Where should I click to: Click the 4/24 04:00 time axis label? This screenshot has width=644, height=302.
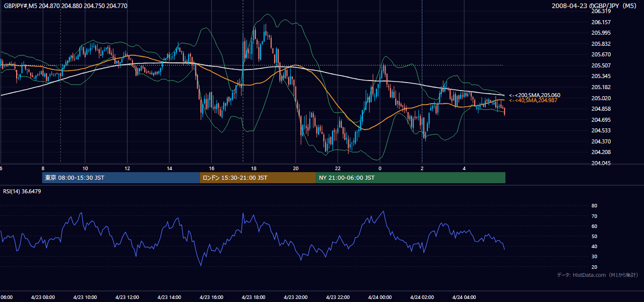pyautogui.click(x=464, y=297)
